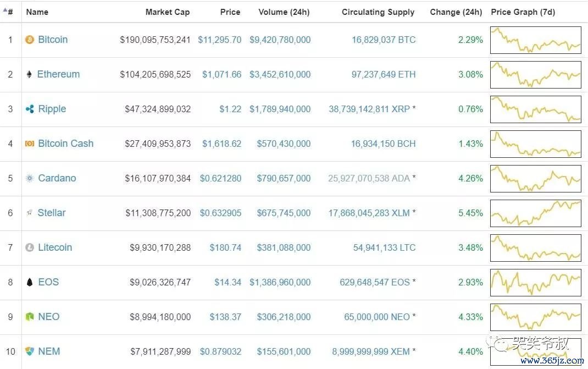The image size is (588, 369).
Task: Click the Bitcoin coin logo icon
Action: pyautogui.click(x=30, y=40)
